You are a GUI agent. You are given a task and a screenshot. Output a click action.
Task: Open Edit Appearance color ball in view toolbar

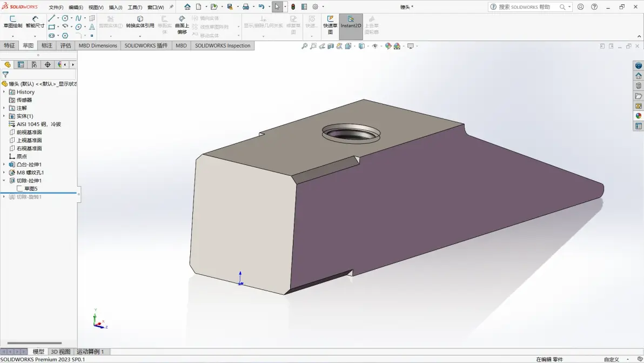pos(388,46)
